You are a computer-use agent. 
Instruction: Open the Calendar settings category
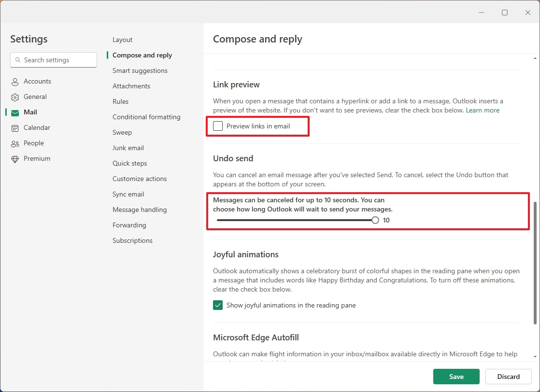(37, 127)
